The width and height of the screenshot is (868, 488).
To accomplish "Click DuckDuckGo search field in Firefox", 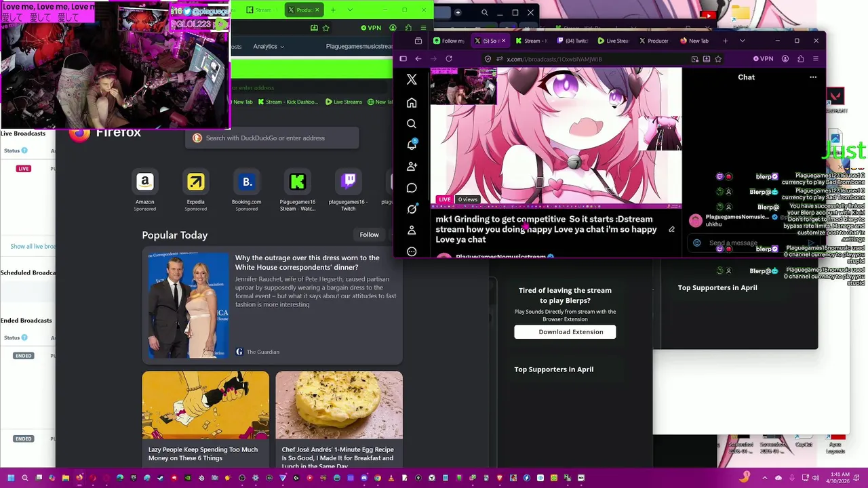I will 271,138.
